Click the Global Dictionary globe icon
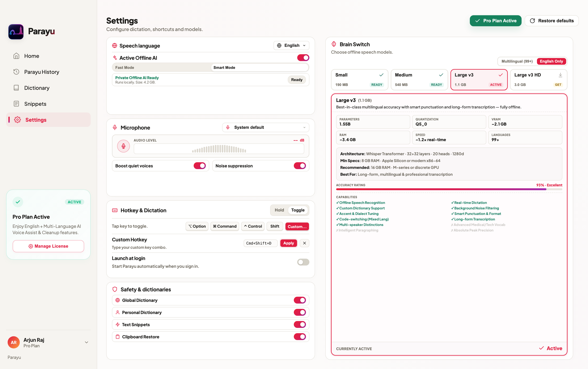 tap(118, 300)
